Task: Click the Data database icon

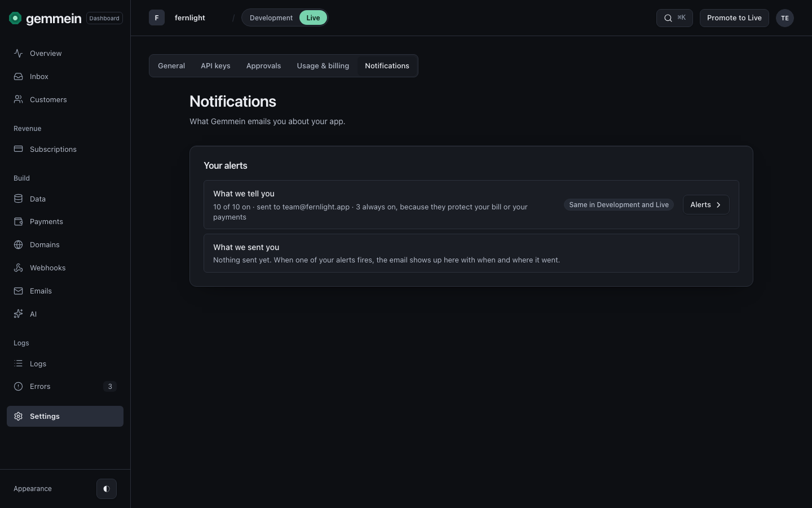Action: 19,199
